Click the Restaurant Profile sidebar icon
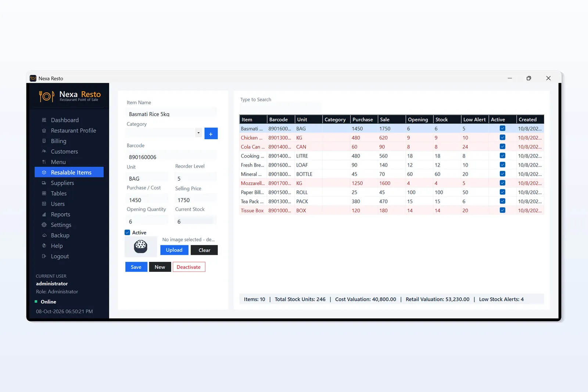 click(x=44, y=130)
